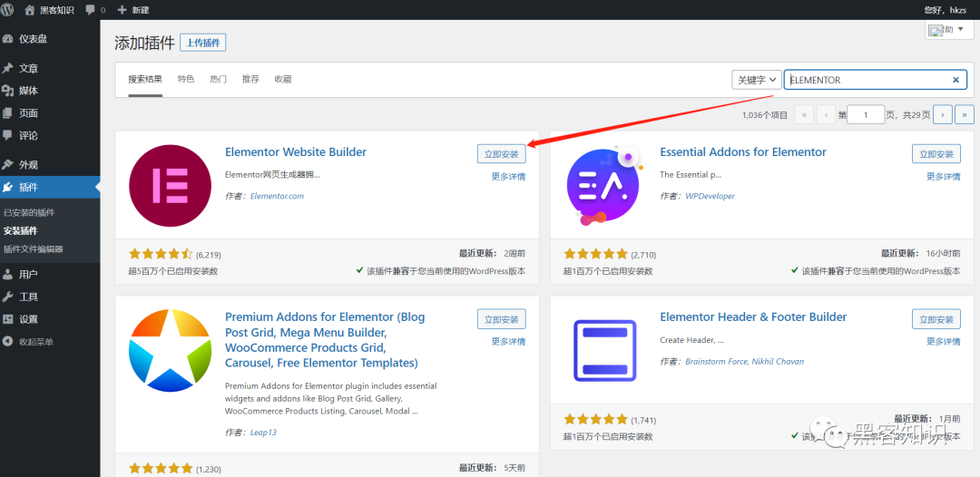The width and height of the screenshot is (980, 477).
Task: Click the 外观 brush icon
Action: pyautogui.click(x=8, y=165)
